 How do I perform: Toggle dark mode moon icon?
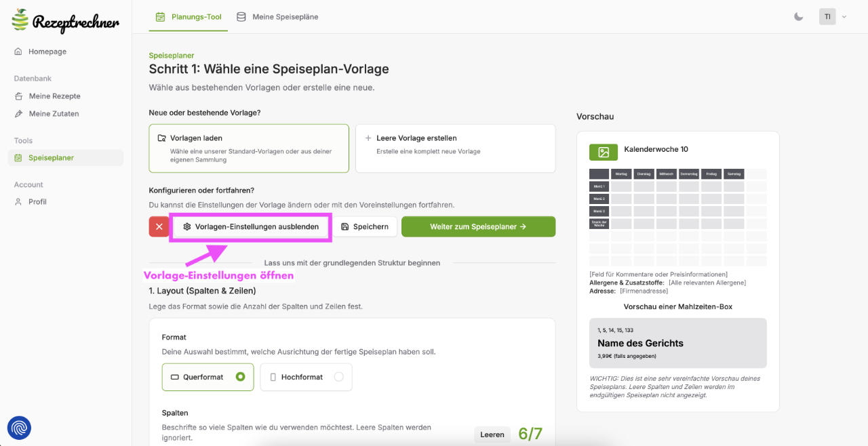(798, 17)
